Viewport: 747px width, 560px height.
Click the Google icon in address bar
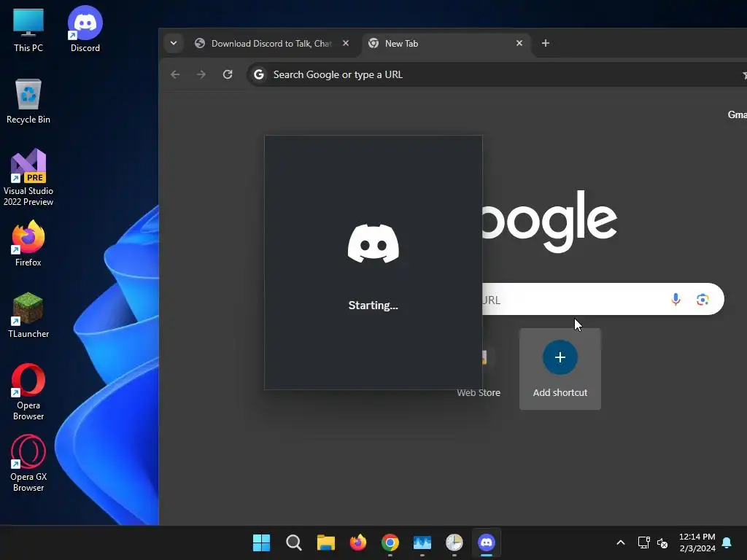(x=259, y=75)
